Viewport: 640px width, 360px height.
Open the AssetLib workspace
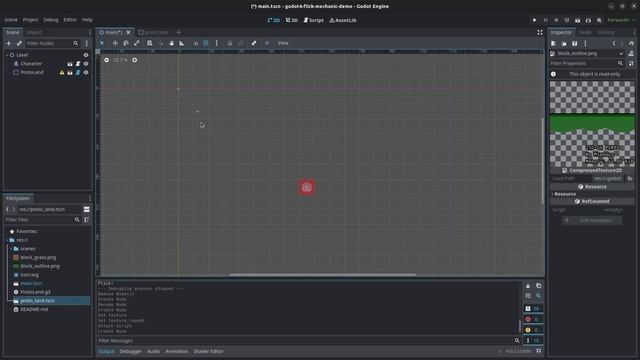(x=343, y=20)
